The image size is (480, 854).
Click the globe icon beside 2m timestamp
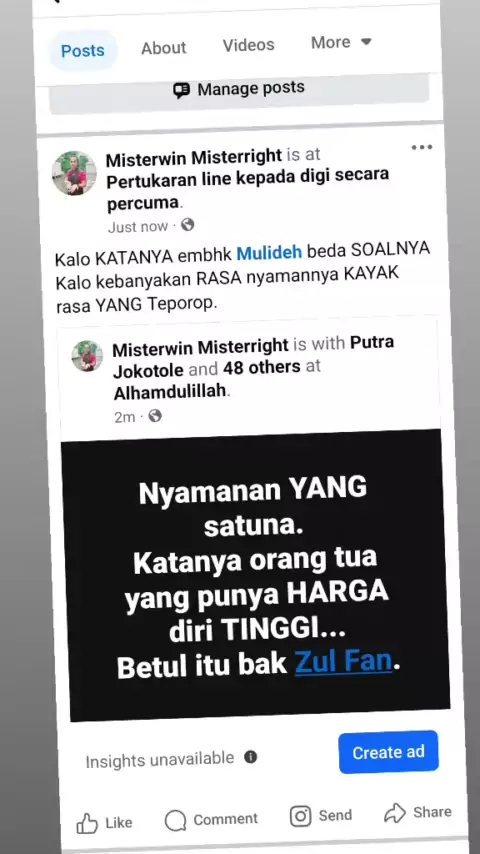click(155, 416)
